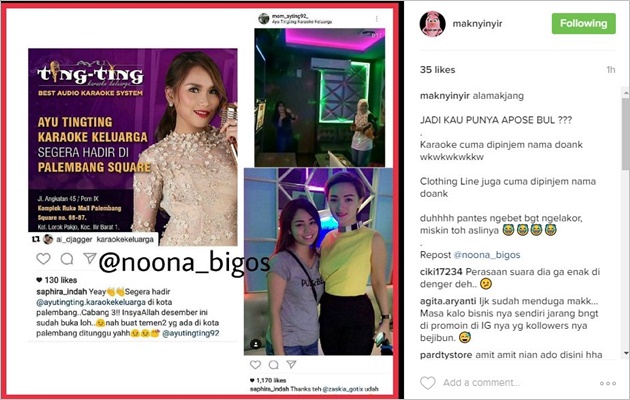Click the tagged-people icon on the selfie photo

click(256, 344)
